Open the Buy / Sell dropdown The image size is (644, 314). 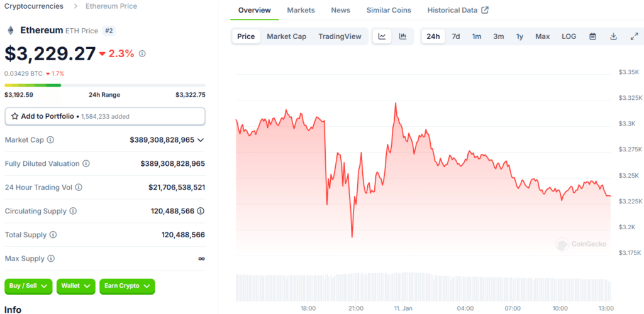point(28,286)
